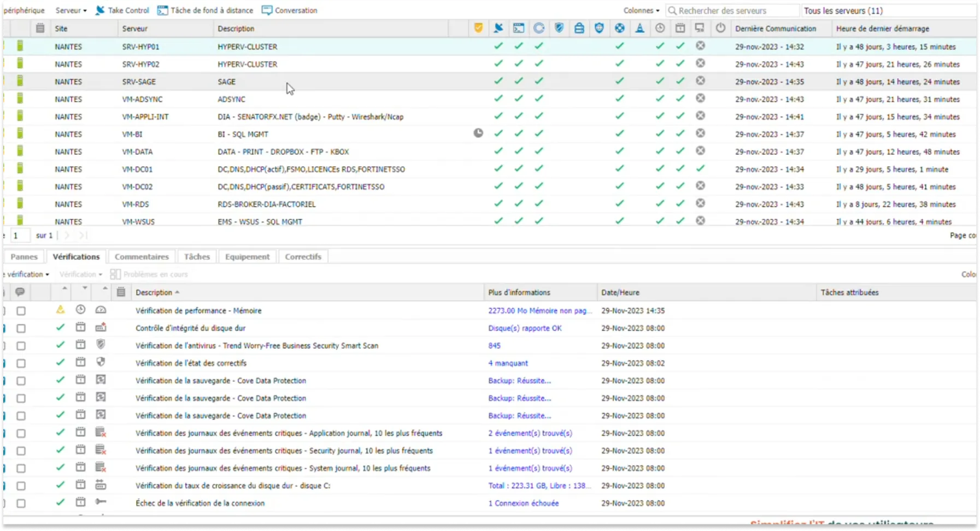Switch to the Pannes tab
980x531 pixels.
point(24,256)
